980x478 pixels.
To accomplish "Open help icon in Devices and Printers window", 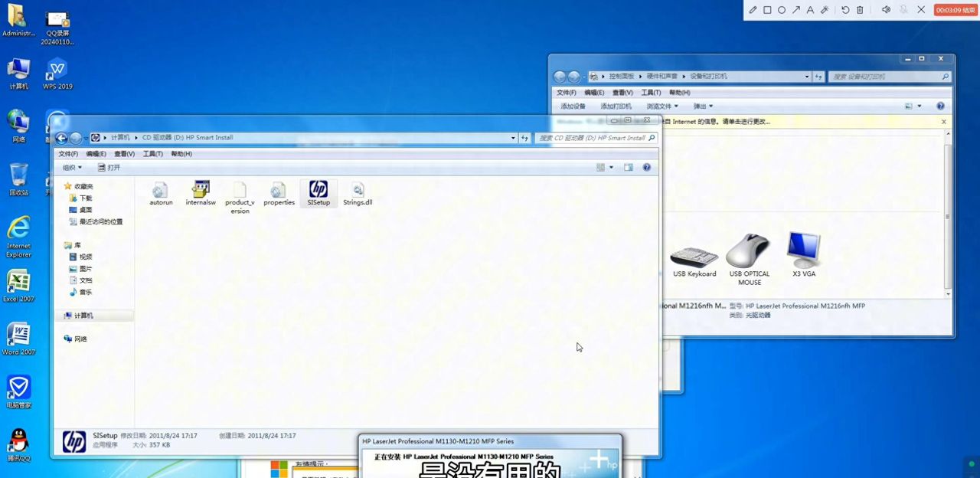I will tap(940, 106).
